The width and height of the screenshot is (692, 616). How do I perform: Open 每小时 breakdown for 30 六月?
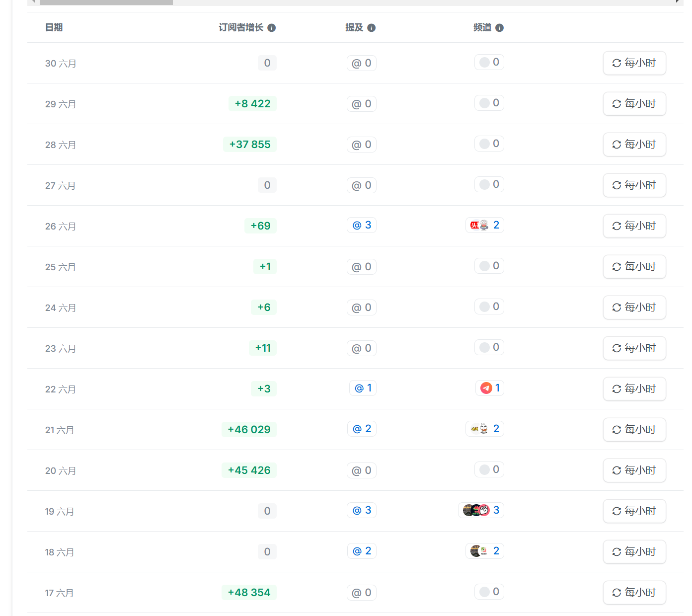tap(634, 63)
